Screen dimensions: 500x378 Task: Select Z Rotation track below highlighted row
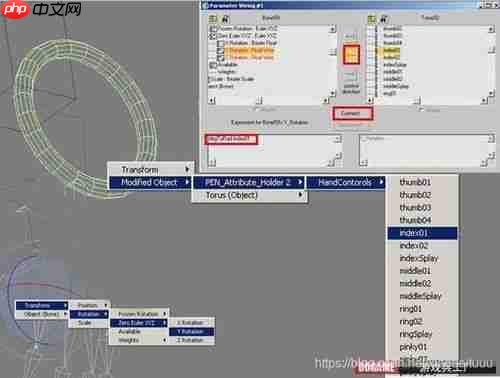[249, 57]
